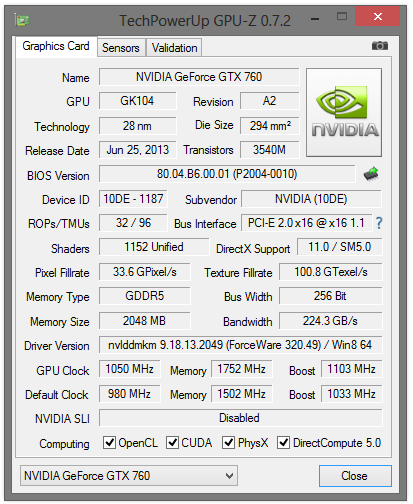Minimize the GPU-Z window
Viewport: 413px width, 504px height.
coord(315,19)
